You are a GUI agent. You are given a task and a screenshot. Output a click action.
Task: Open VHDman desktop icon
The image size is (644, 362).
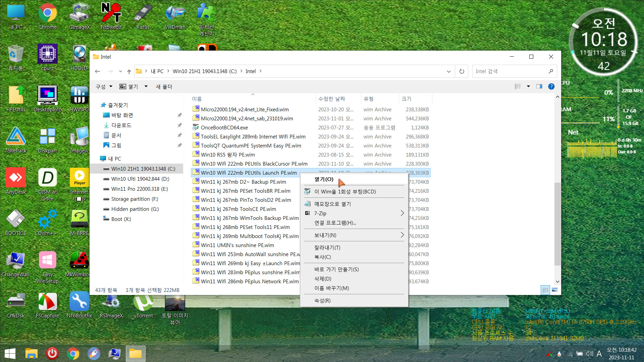point(175,17)
